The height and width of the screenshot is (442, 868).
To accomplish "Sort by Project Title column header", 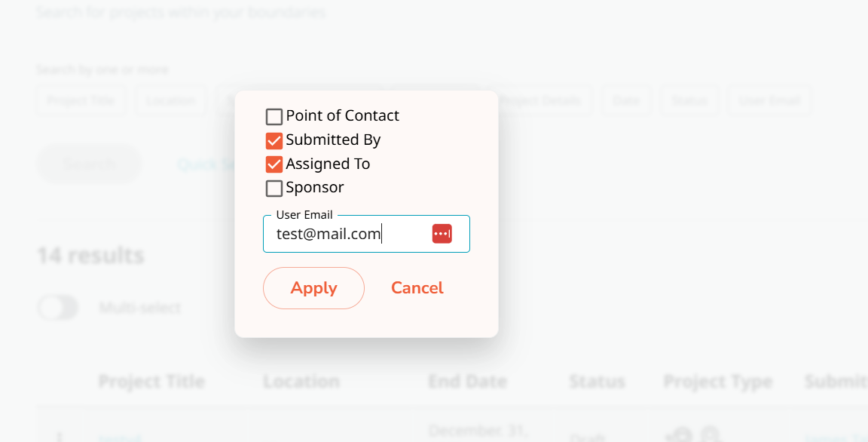I will click(x=151, y=382).
